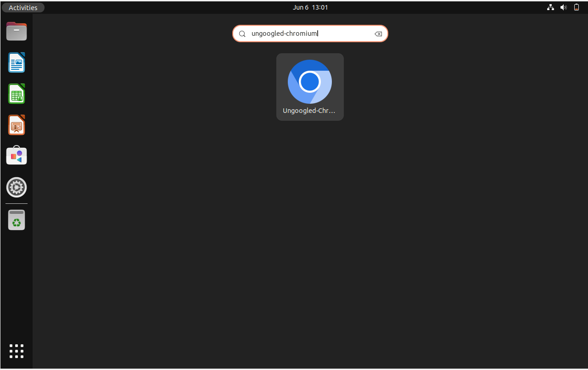Click the battery icon in top bar

pos(577,7)
